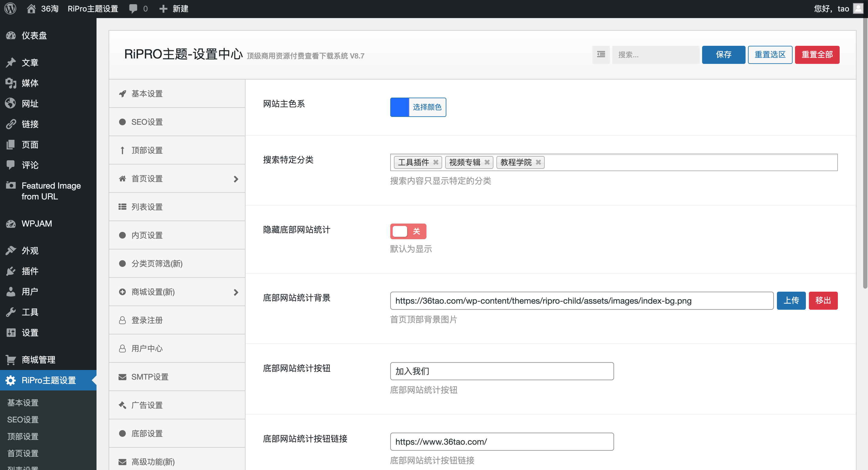Click the speech bubble icon for 评论
The width and height of the screenshot is (868, 470).
coord(11,165)
